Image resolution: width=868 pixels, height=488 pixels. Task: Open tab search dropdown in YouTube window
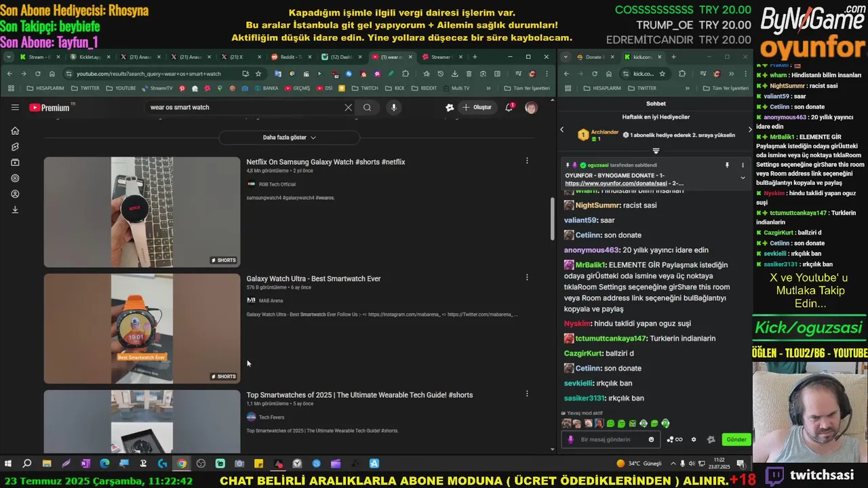click(x=9, y=57)
